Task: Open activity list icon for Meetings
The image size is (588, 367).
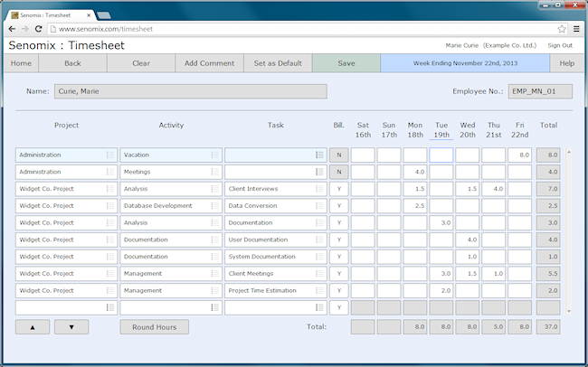Action: click(x=215, y=172)
